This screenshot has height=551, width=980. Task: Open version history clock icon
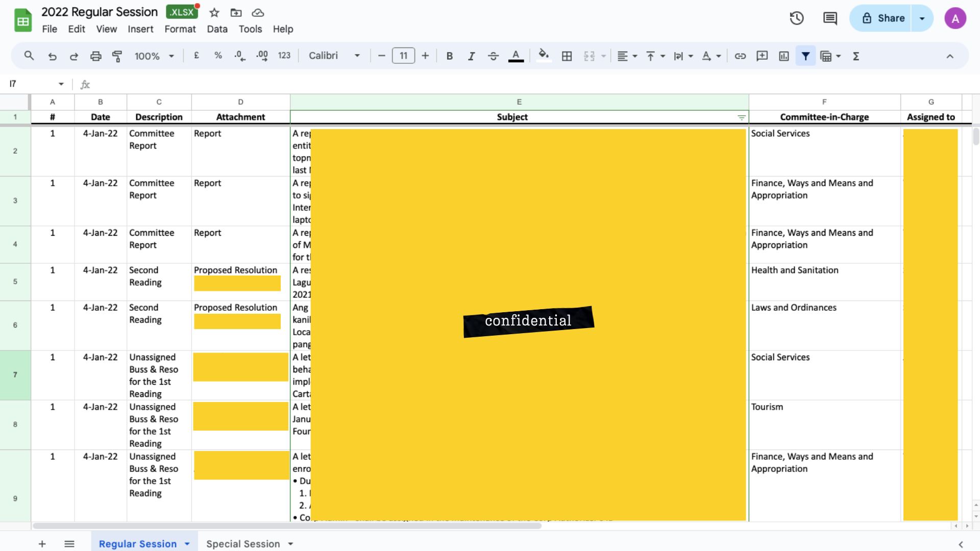coord(797,18)
